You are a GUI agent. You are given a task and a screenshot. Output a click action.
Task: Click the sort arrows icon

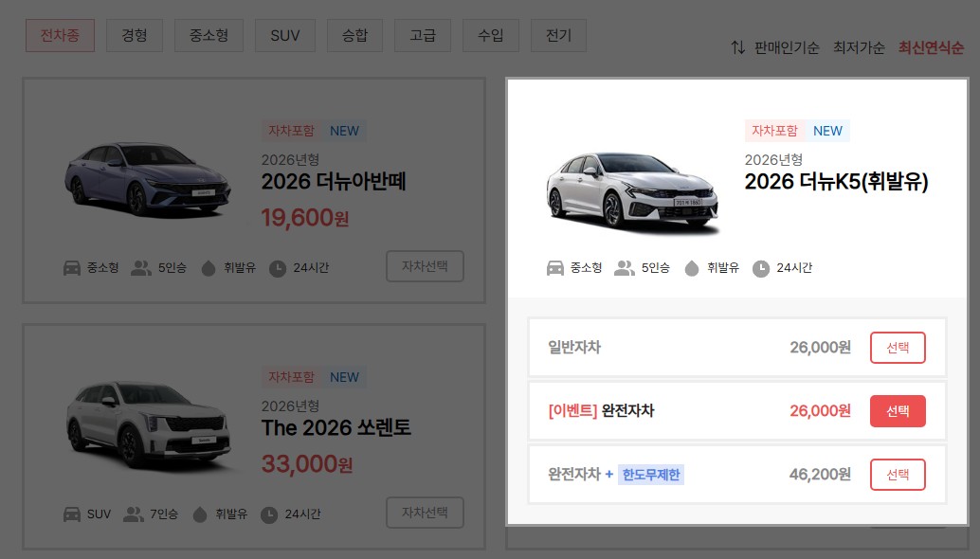[738, 47]
